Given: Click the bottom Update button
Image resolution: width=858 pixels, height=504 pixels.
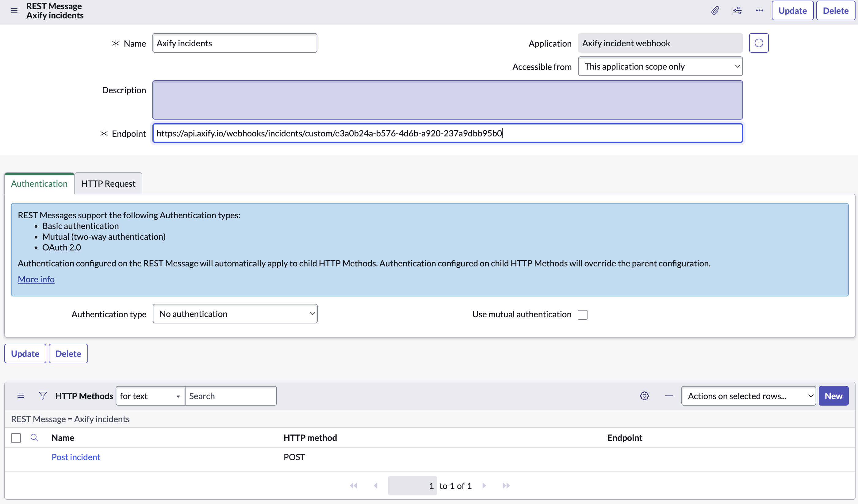Looking at the screenshot, I should click(x=25, y=353).
